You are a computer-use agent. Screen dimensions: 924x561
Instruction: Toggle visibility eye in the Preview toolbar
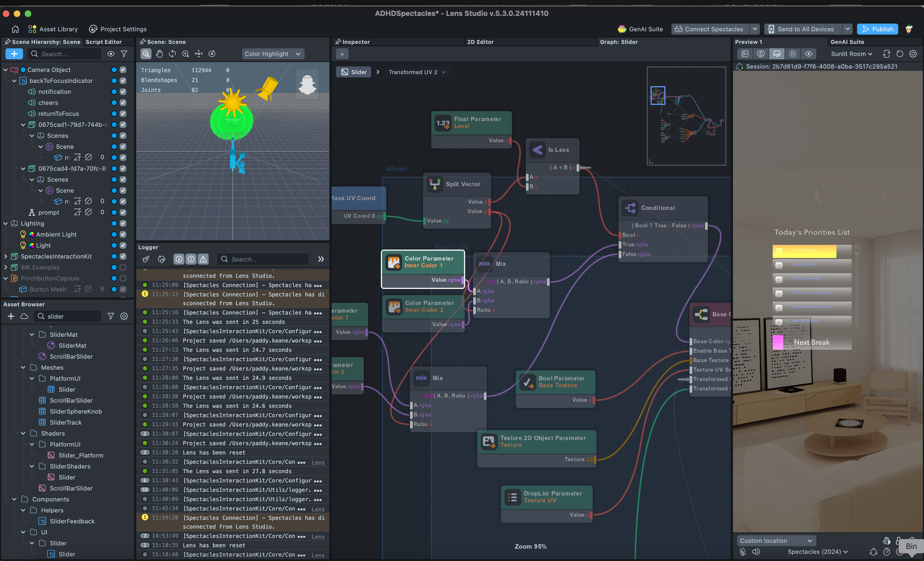[x=808, y=54]
